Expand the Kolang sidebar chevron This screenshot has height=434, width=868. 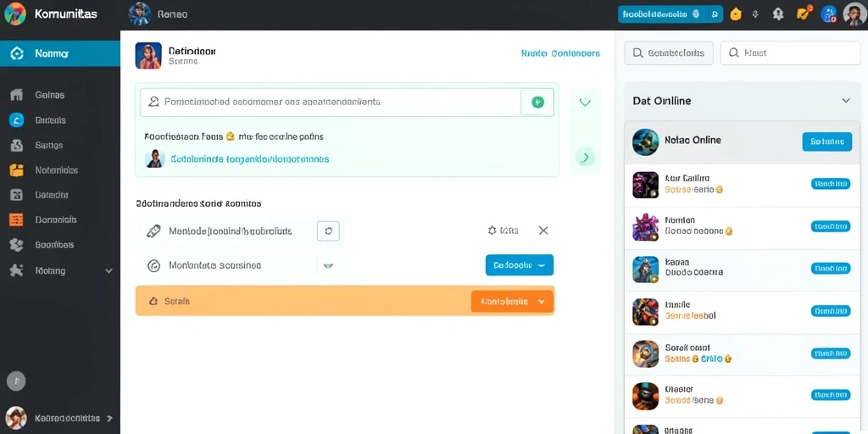(x=109, y=270)
